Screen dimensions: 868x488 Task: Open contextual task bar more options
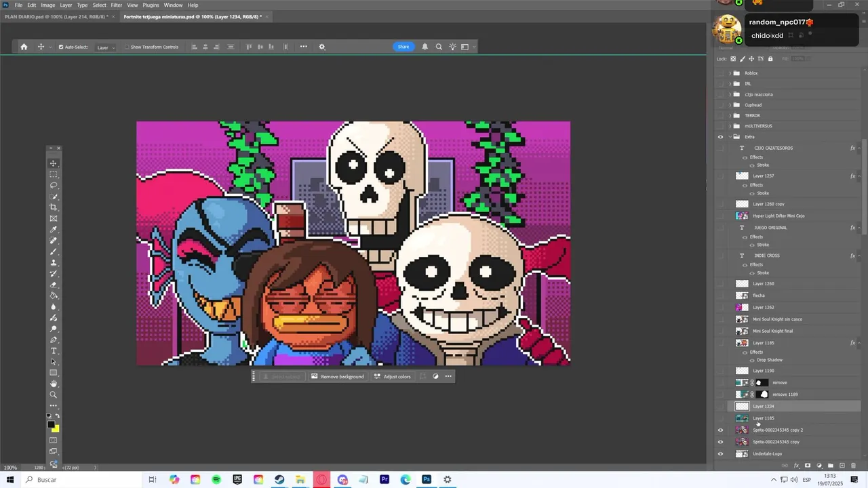[x=448, y=376]
